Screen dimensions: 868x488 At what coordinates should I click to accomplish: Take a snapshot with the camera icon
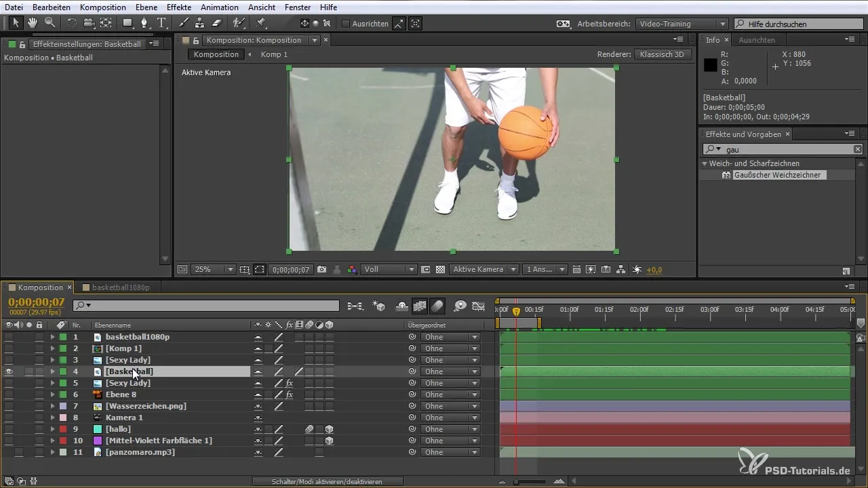[321, 269]
